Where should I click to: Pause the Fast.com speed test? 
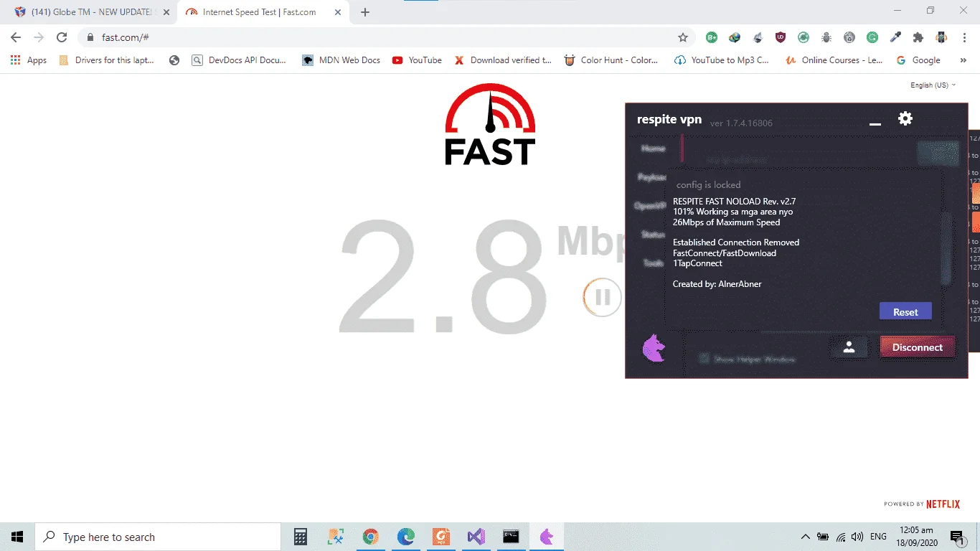[602, 297]
